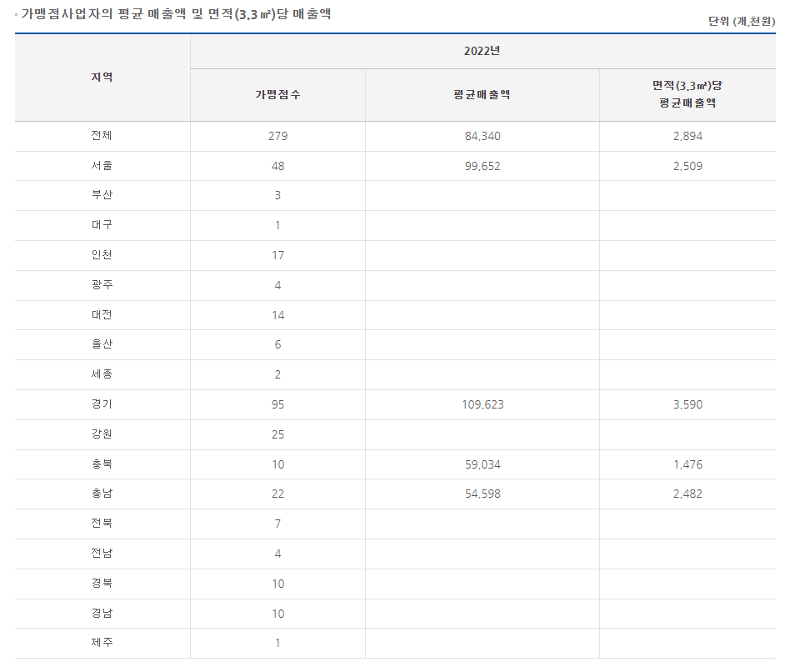Image resolution: width=800 pixels, height=672 pixels.
Task: Click the 단위 (개,천원) unit label
Action: [741, 21]
